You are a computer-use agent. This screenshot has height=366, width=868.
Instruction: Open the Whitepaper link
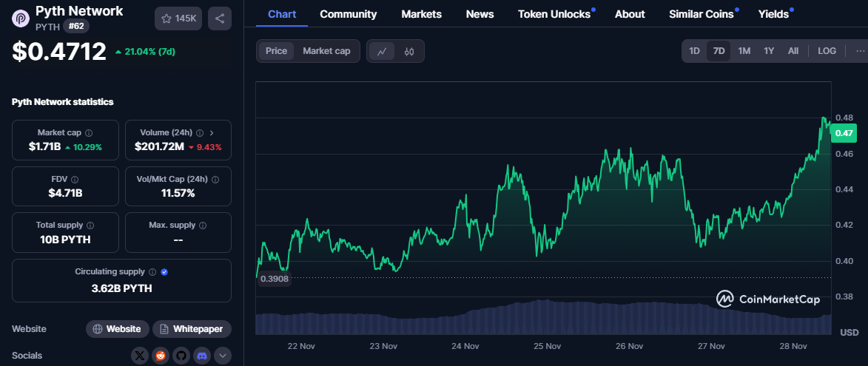tap(192, 329)
